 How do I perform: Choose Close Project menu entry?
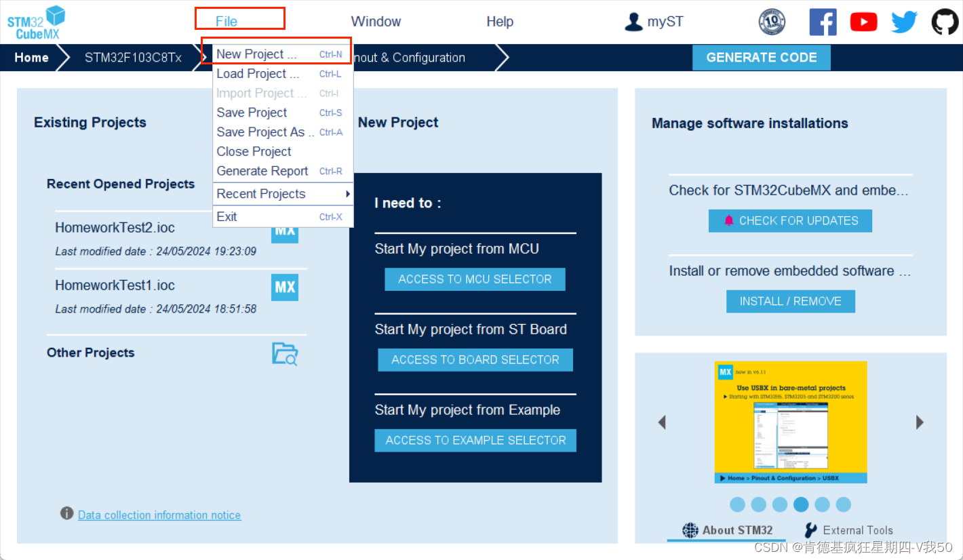(x=283, y=152)
